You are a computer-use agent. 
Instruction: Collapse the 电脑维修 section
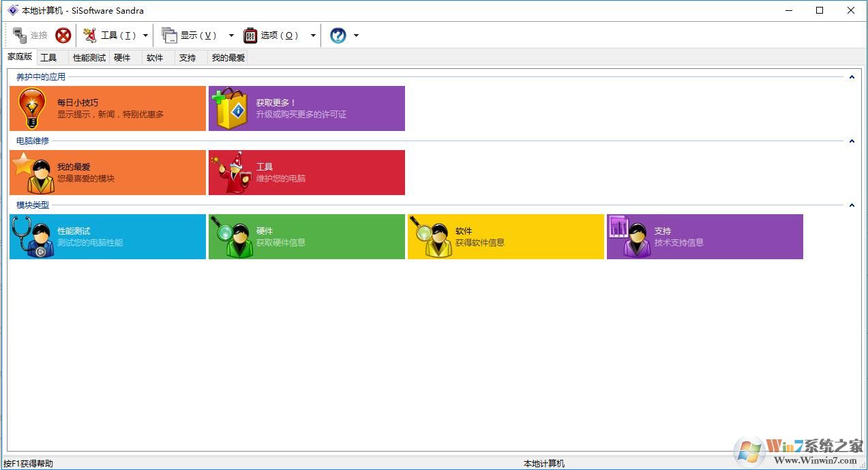coord(851,141)
